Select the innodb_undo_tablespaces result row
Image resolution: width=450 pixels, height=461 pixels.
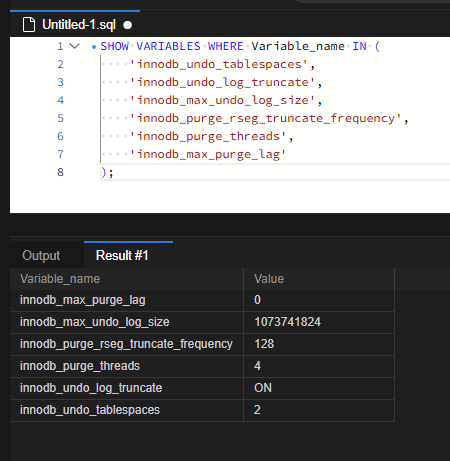[x=202, y=410]
